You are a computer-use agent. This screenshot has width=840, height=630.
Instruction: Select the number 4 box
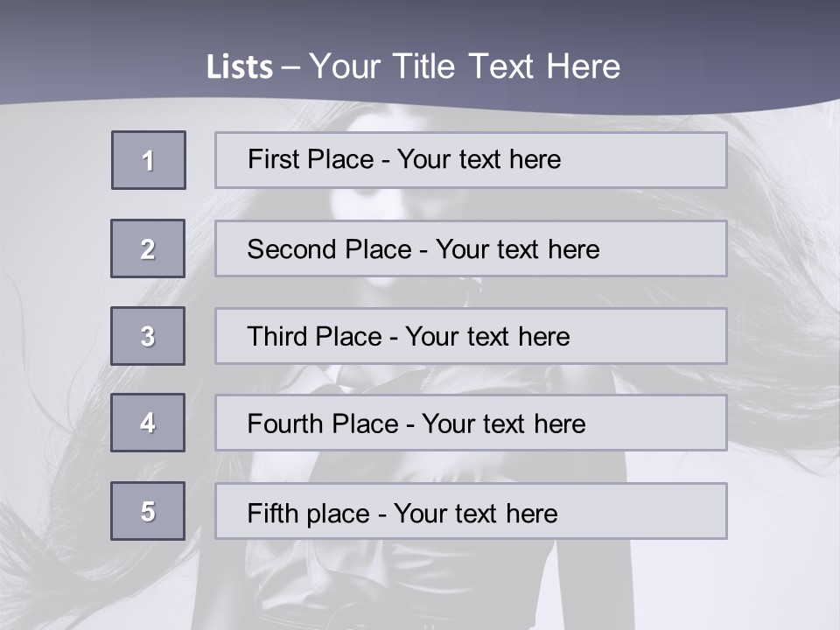[x=148, y=423]
